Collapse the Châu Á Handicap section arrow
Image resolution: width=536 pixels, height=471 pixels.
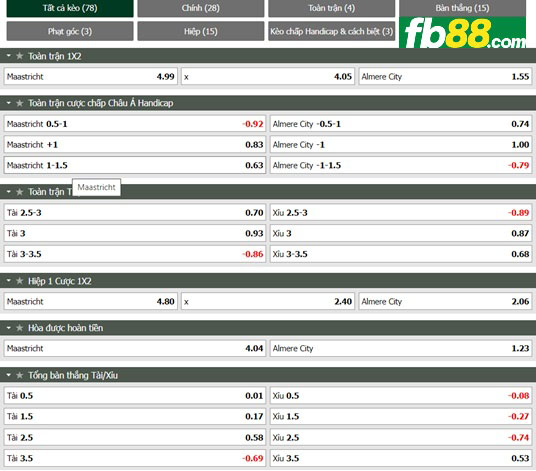[x=9, y=103]
